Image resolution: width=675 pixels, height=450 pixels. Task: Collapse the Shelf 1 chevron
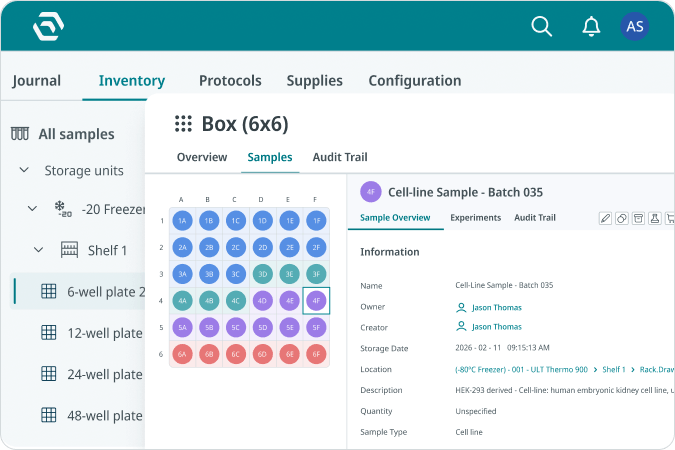tap(38, 250)
